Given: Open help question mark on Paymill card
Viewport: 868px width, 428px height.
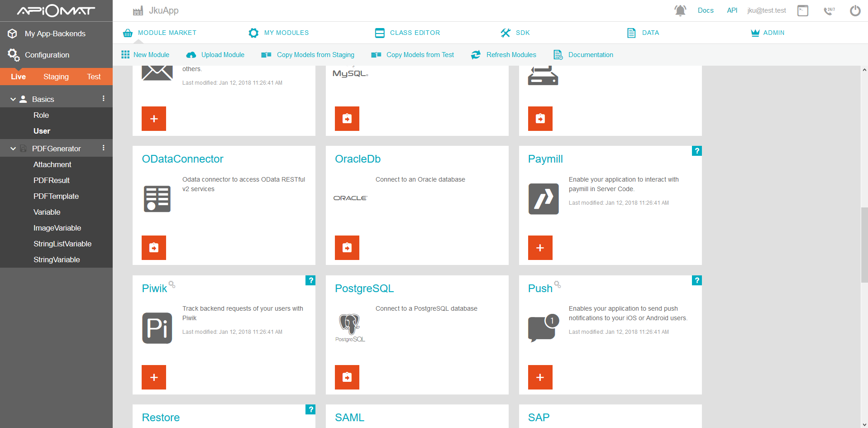Looking at the screenshot, I should [697, 151].
